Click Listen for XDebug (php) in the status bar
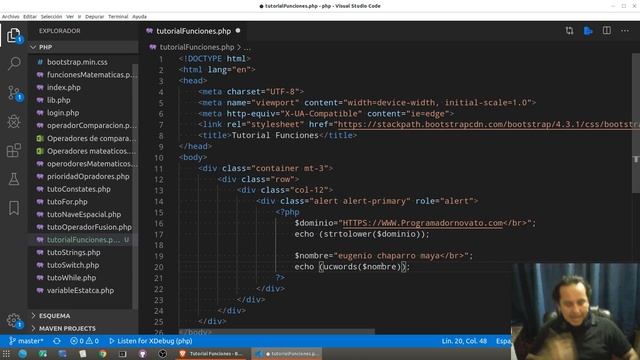The height and width of the screenshot is (360, 640). (150, 341)
